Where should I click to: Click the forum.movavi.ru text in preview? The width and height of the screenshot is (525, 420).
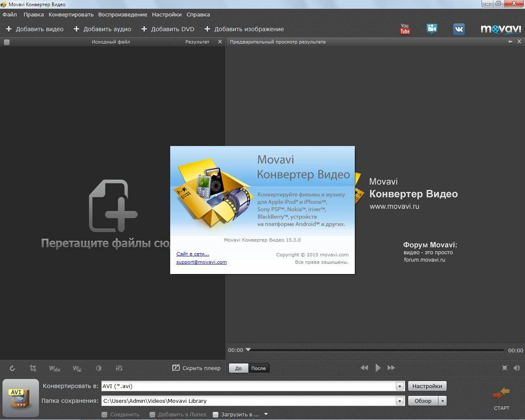[424, 260]
